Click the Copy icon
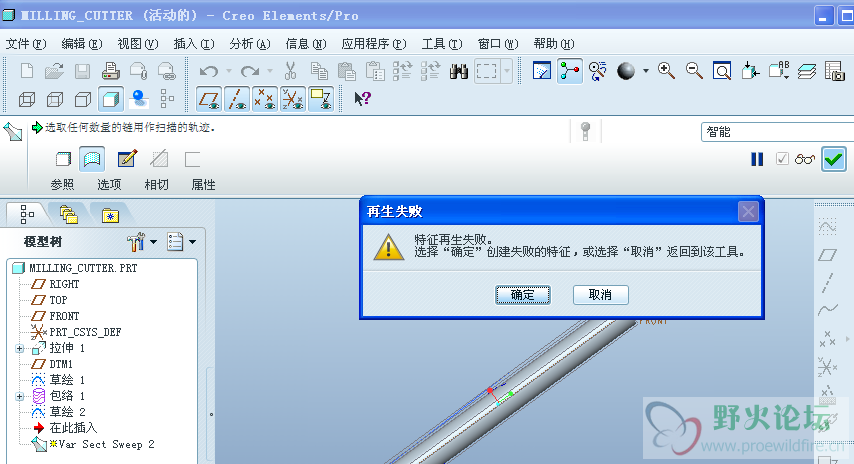The width and height of the screenshot is (854, 464). 319,71
